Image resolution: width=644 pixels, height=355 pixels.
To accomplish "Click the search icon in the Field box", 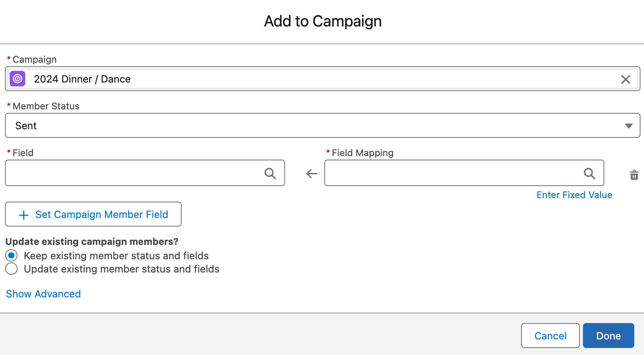I will tap(270, 173).
